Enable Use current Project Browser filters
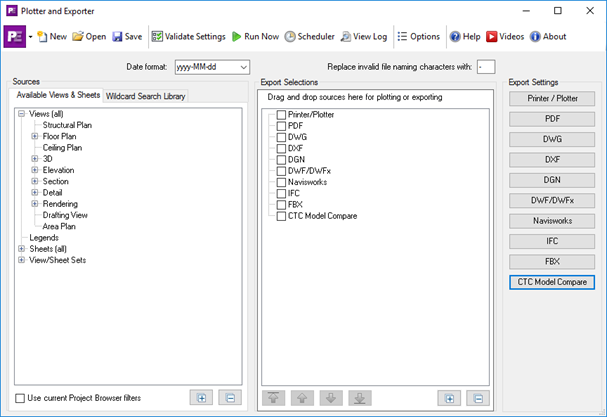Screen dimensions: 607x417 (x=20, y=398)
